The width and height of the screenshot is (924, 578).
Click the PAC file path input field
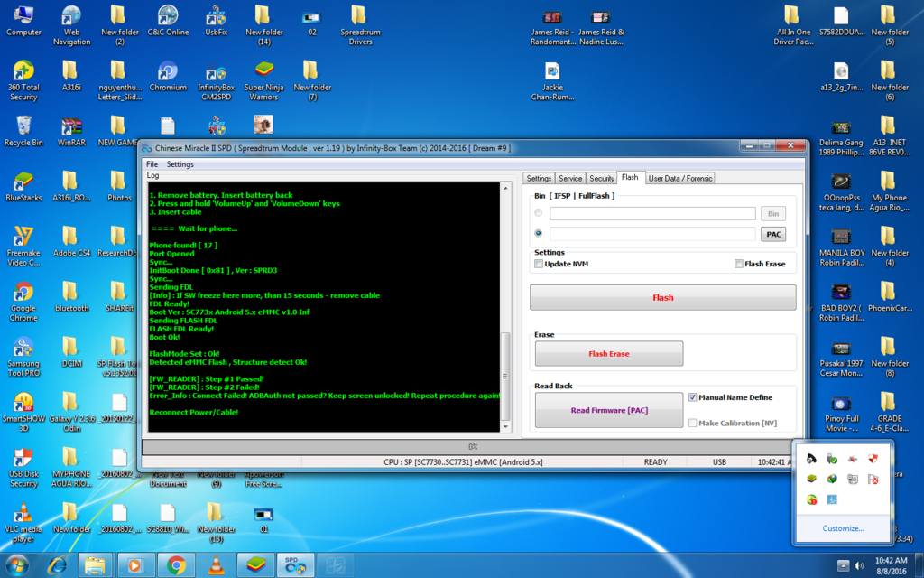click(x=652, y=234)
